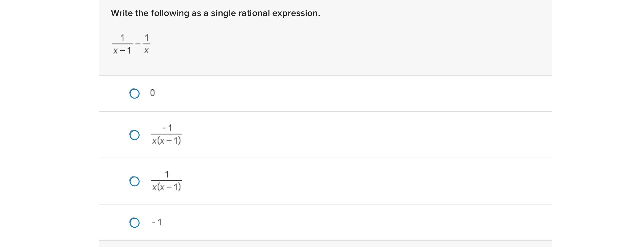Image resolution: width=644 pixels, height=247 pixels.
Task: Click the fraction -1 over x(x-1)
Action: tap(167, 134)
